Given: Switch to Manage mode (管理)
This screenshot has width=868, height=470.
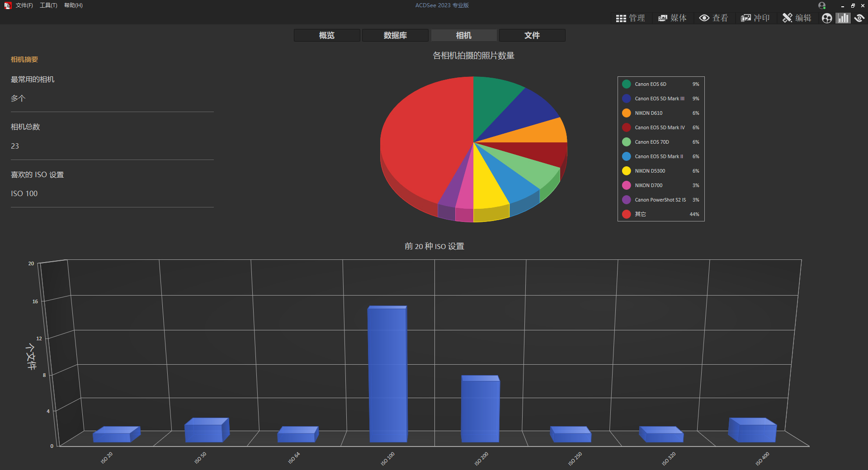Looking at the screenshot, I should pyautogui.click(x=631, y=18).
